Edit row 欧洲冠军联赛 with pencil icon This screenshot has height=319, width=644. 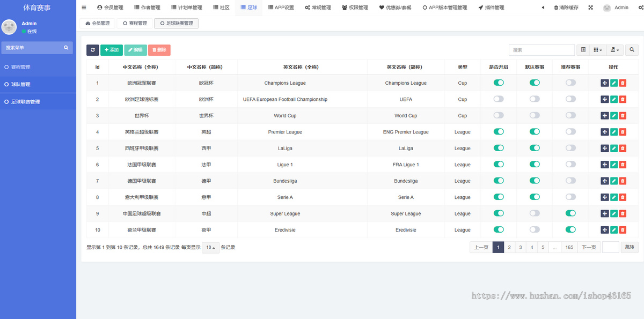(614, 83)
